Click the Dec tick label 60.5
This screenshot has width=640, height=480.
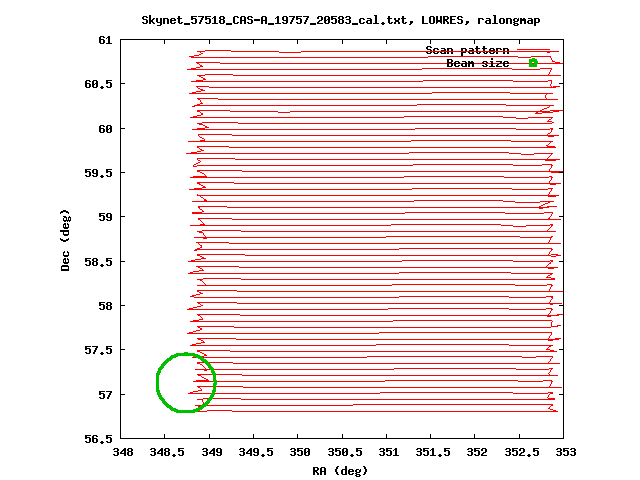tap(98, 84)
